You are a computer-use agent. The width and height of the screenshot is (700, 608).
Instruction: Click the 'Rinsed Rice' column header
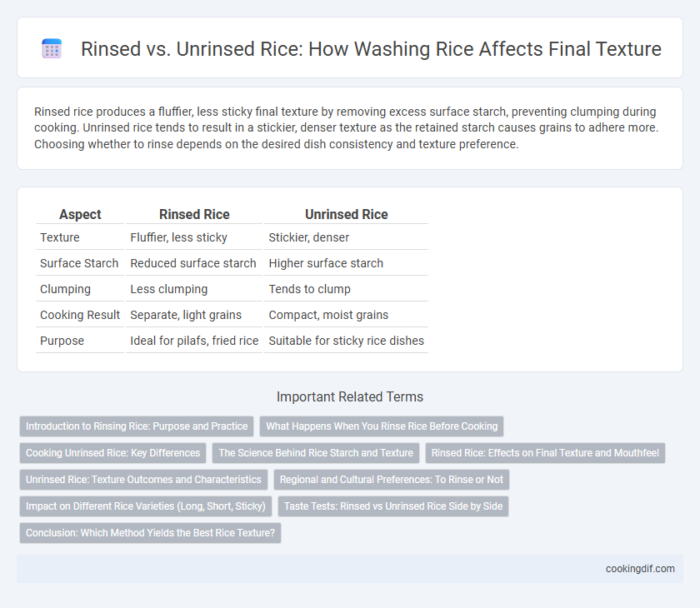click(x=194, y=215)
